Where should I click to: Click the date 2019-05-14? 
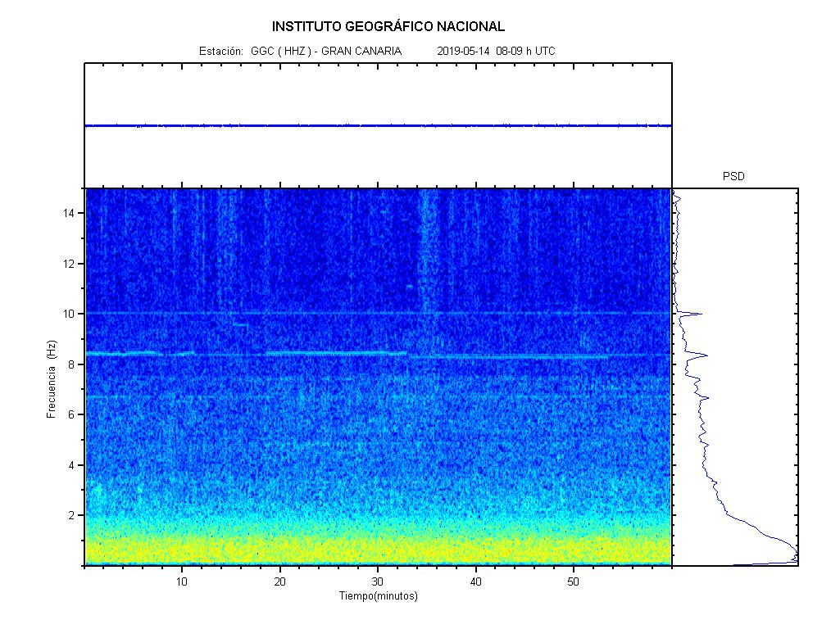point(463,52)
